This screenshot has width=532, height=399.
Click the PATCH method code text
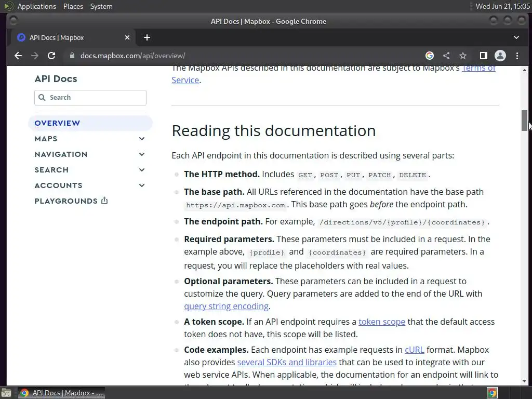(x=380, y=175)
